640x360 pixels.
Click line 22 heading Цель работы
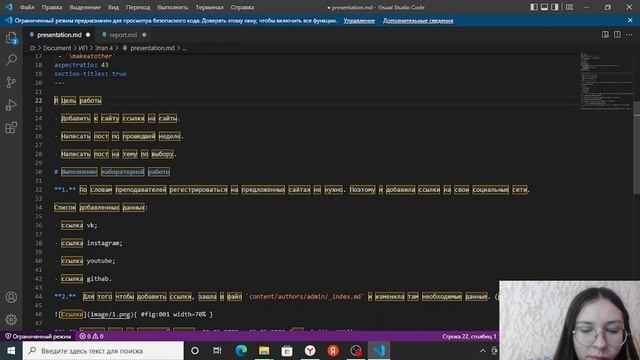pos(78,100)
